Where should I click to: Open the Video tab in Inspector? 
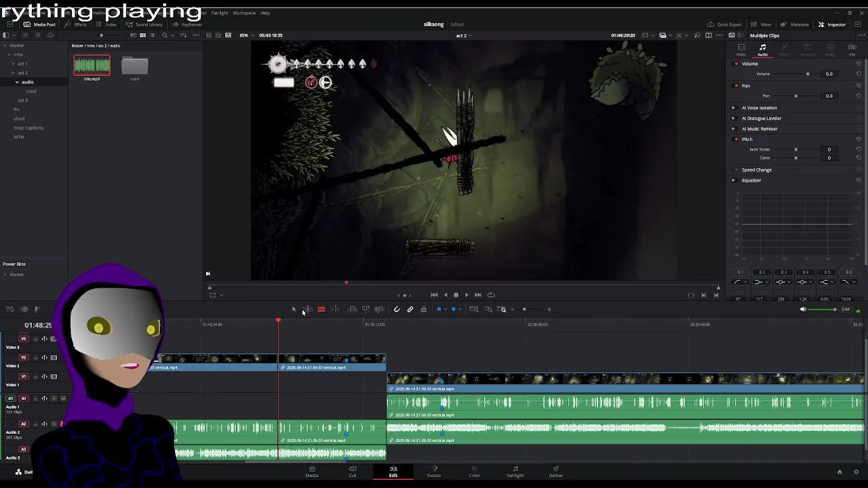[x=741, y=49]
